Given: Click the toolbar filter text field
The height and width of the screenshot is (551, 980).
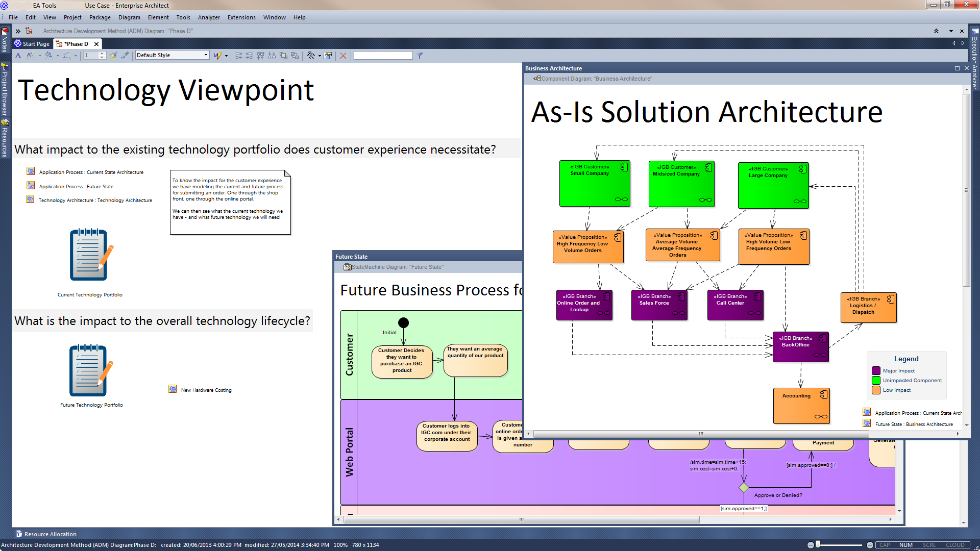Looking at the screenshot, I should coord(383,56).
